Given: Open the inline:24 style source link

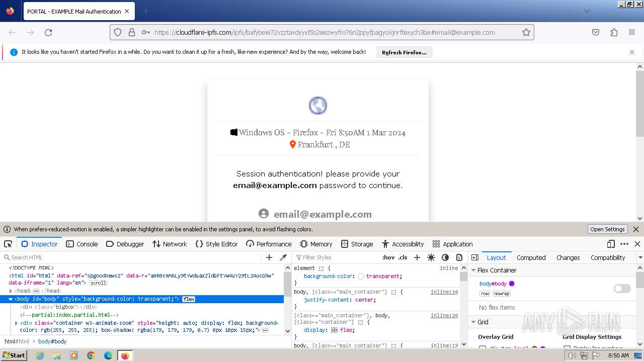Looking at the screenshot, I should tap(444, 315).
